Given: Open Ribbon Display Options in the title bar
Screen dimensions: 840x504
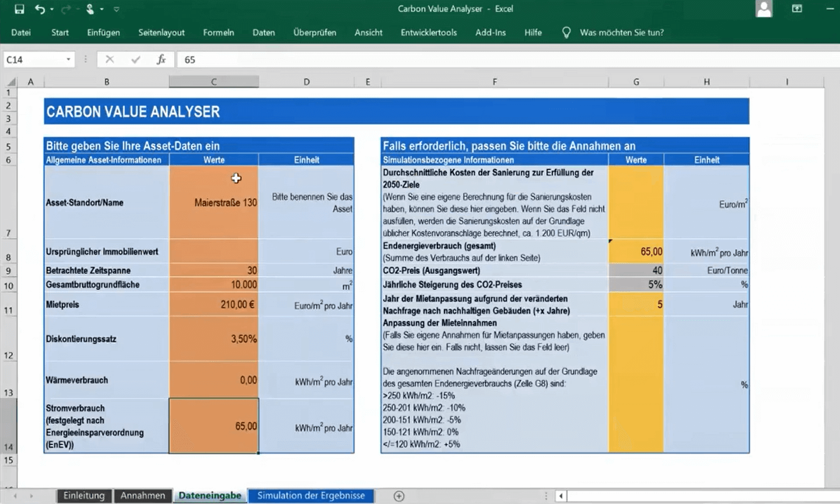Looking at the screenshot, I should [797, 9].
